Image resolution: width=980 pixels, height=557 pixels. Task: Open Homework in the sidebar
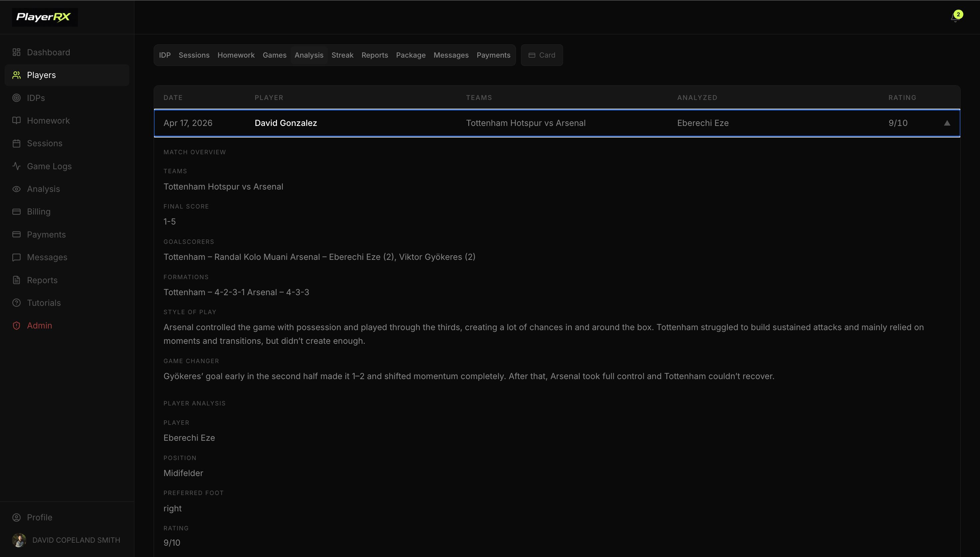(x=67, y=121)
